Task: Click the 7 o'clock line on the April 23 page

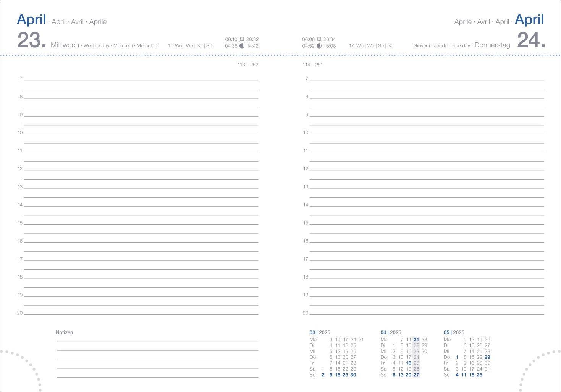Action: pyautogui.click(x=141, y=80)
